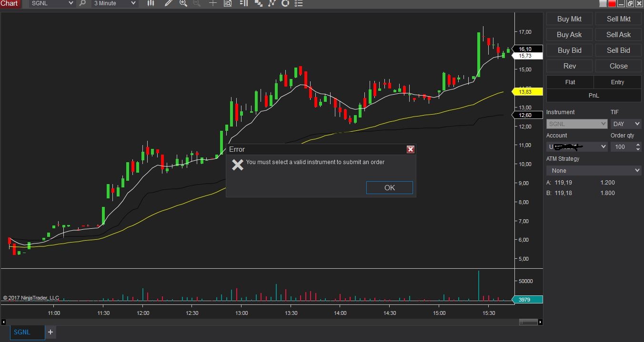Open the chart bar style icon
This screenshot has height=342, width=644.
[151, 3]
